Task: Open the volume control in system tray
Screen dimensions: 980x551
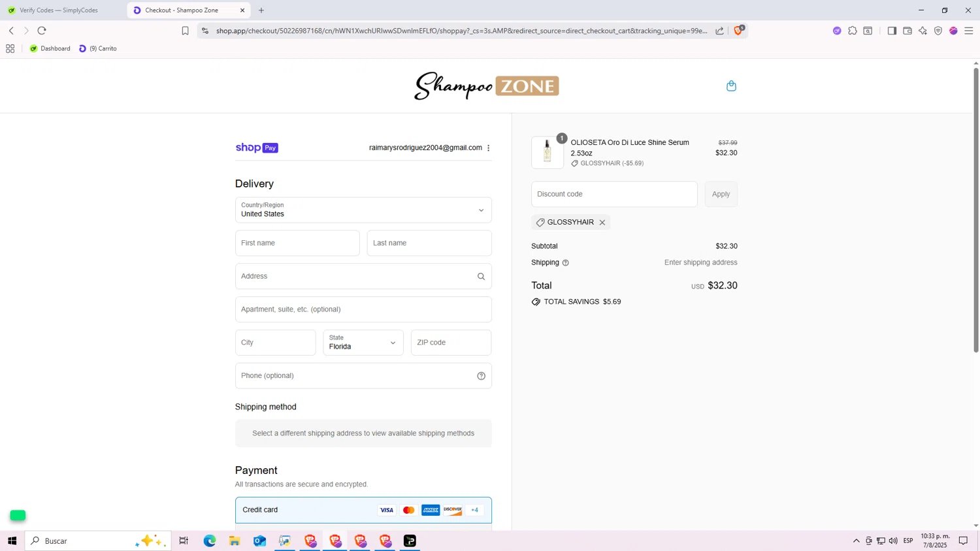Action: point(893,541)
